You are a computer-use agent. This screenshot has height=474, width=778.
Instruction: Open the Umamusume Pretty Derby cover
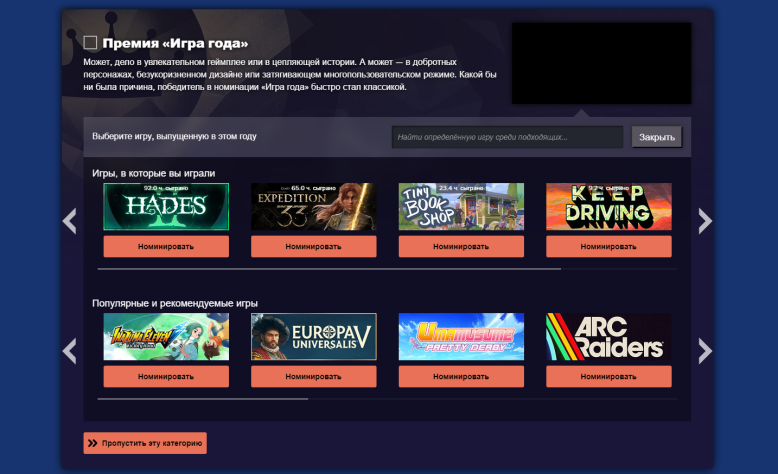[x=461, y=337]
